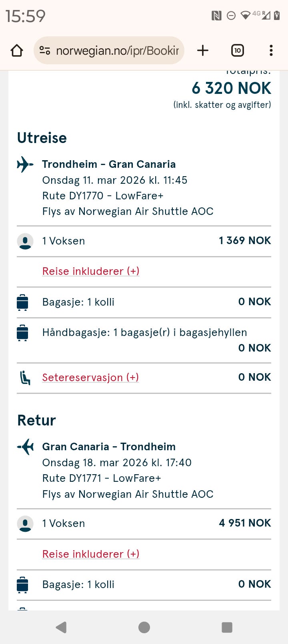The image size is (288, 644).
Task: Tap the Retur passenger icon beside 1 Voksen
Action: pyautogui.click(x=25, y=524)
